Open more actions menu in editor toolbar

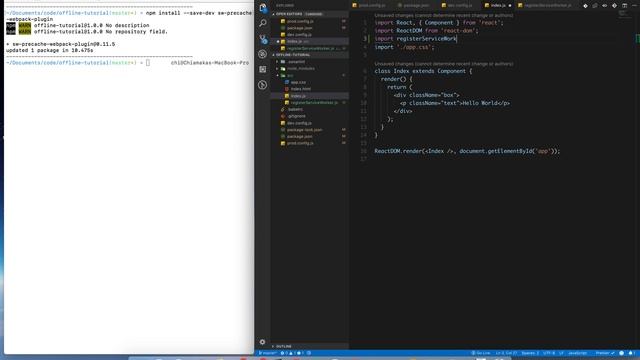tap(634, 6)
